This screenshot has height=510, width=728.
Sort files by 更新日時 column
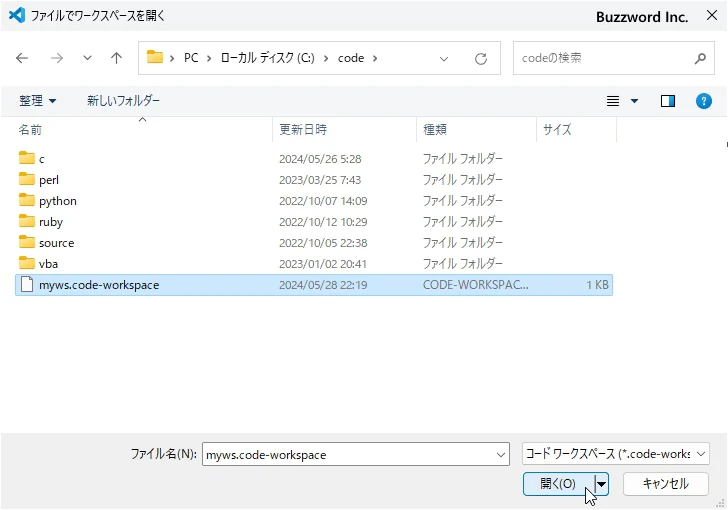coord(303,130)
